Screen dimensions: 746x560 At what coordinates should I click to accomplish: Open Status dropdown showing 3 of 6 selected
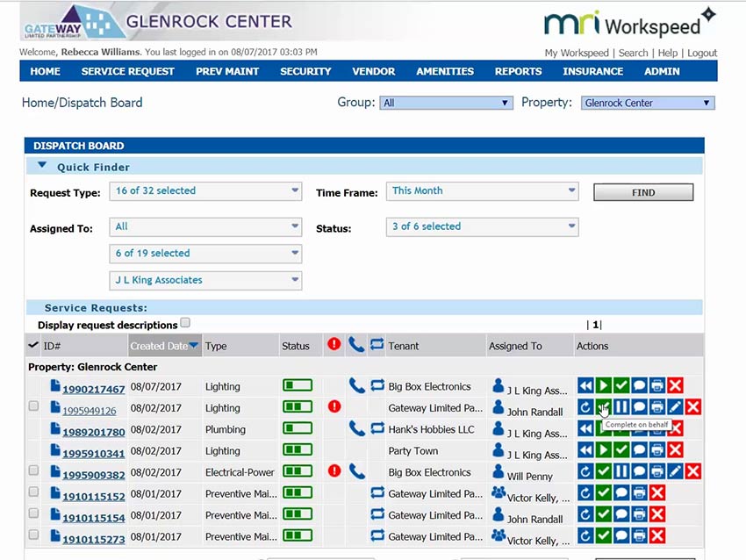(x=483, y=227)
